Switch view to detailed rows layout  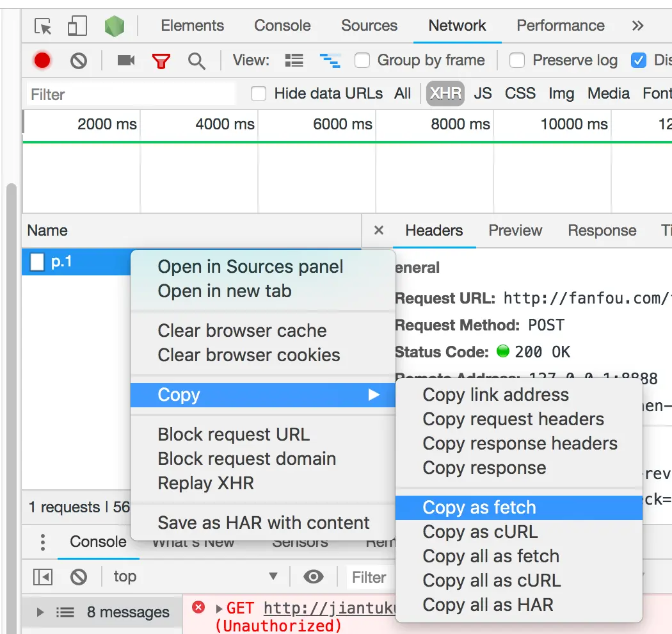tap(294, 60)
